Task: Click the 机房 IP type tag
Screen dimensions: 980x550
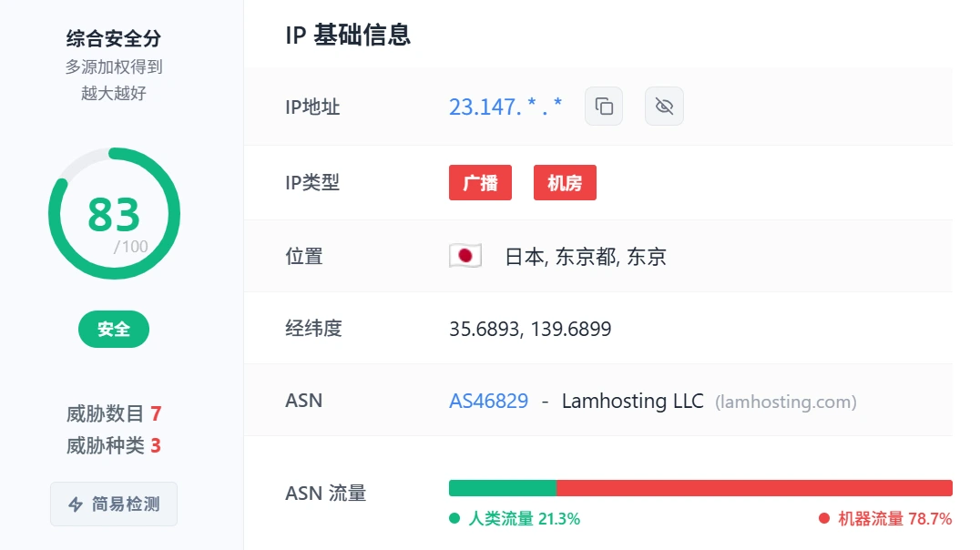Action: 565,182
